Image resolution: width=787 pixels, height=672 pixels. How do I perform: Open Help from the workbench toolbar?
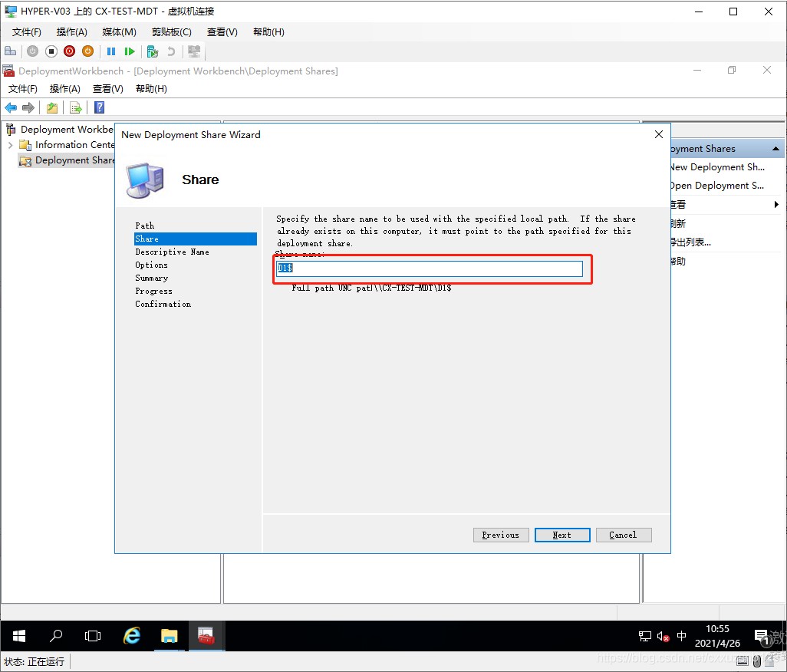coord(100,107)
